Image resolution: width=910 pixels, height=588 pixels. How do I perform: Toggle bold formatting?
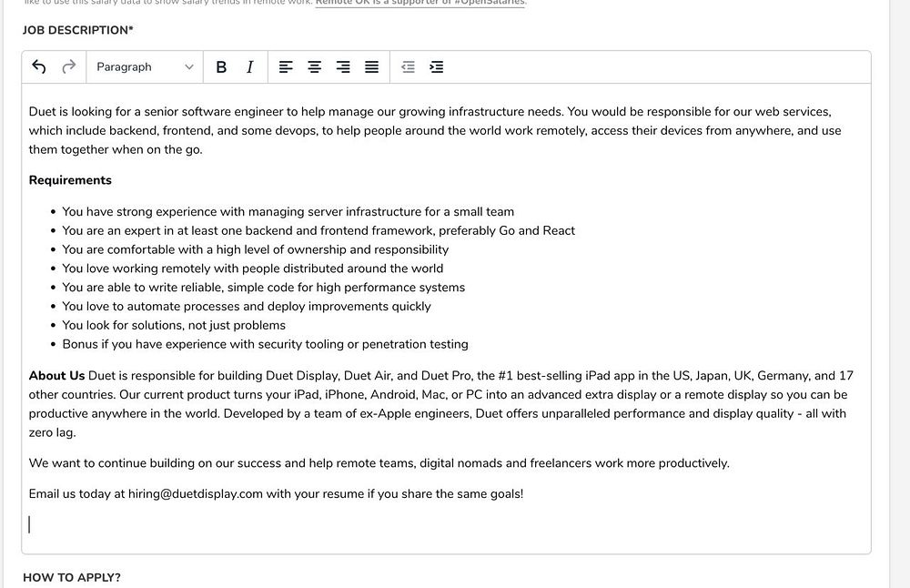coord(221,66)
